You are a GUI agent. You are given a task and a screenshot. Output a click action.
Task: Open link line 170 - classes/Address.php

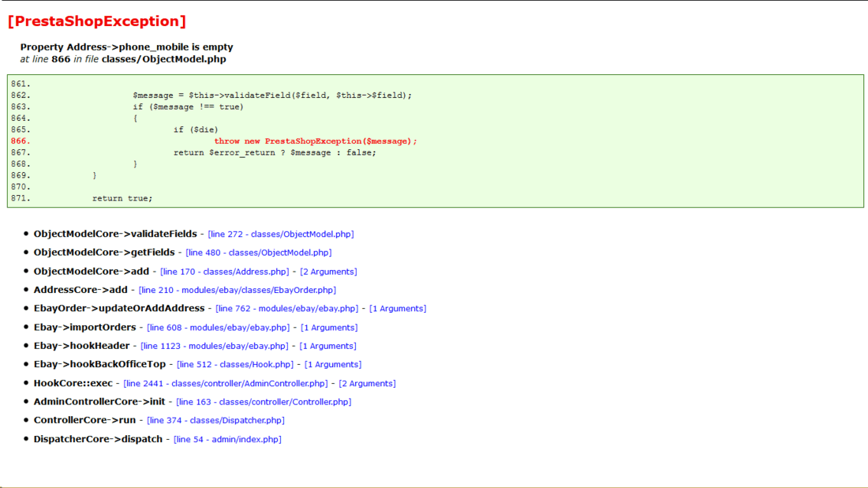[x=225, y=272]
